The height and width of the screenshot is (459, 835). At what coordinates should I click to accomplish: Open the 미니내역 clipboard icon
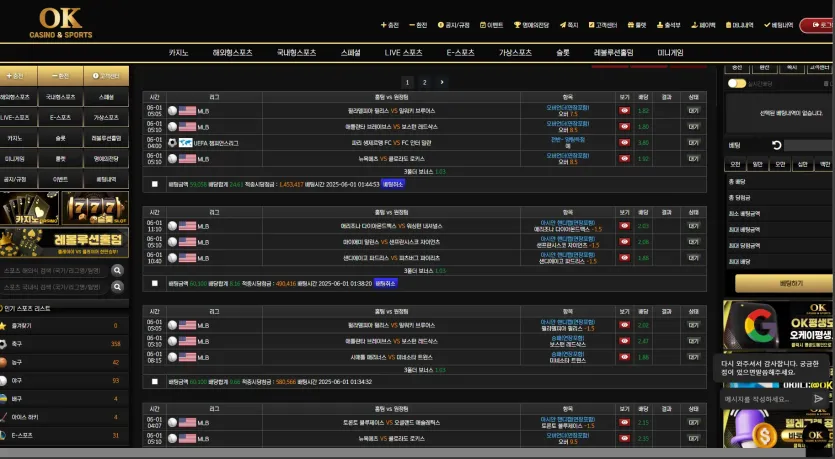pos(728,25)
